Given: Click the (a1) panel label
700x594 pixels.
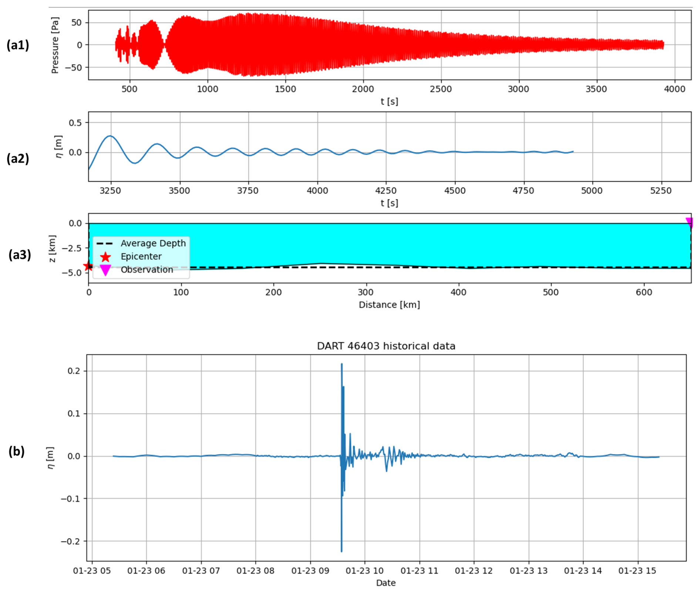Looking at the screenshot, I should click(18, 45).
